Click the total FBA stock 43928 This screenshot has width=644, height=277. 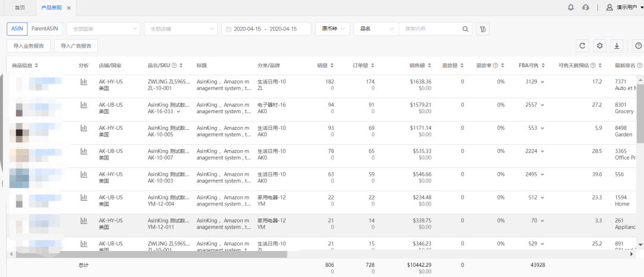tap(538, 265)
